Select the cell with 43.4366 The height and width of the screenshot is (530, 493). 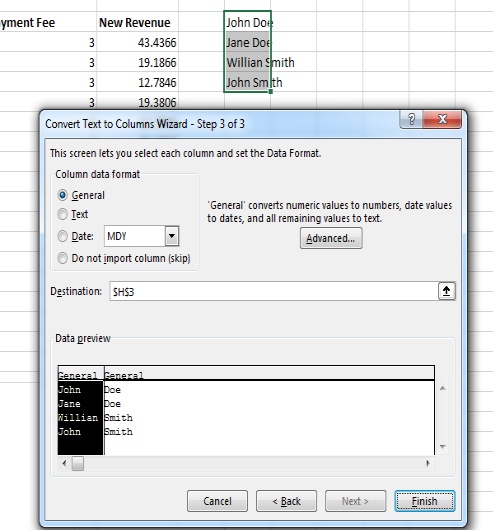click(138, 42)
